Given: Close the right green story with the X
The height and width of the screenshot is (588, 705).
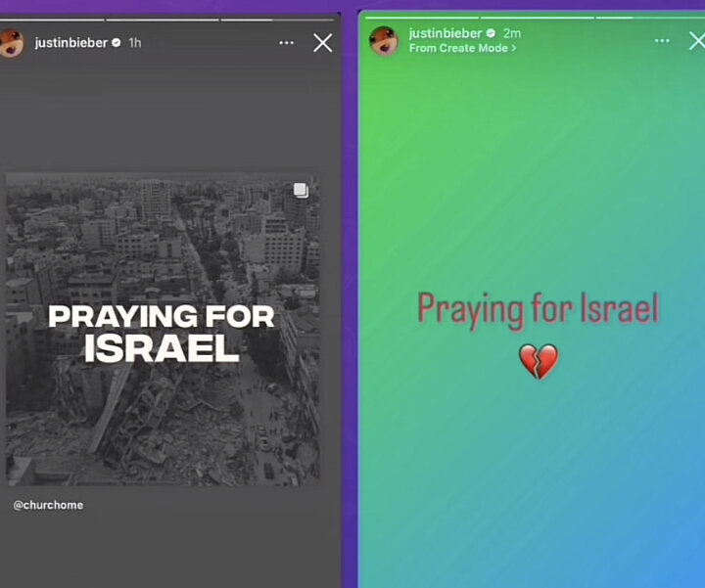Looking at the screenshot, I should [697, 41].
